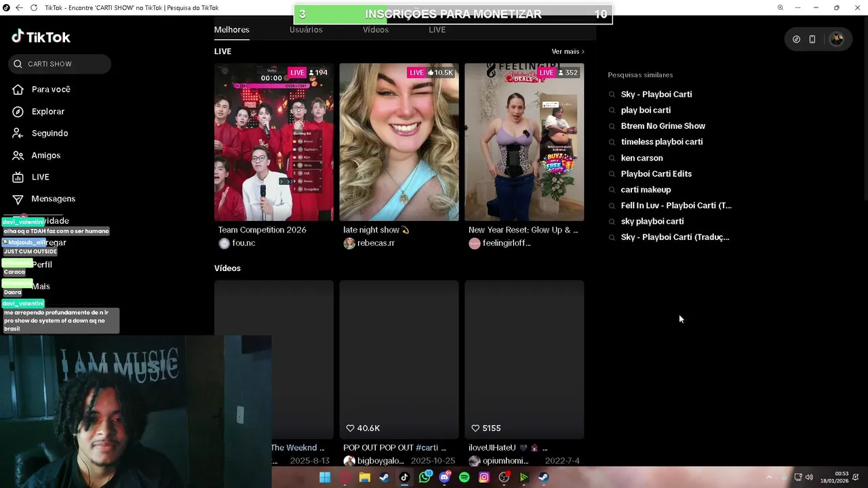Screen dimensions: 868x488
Task: Search suggestion play boi carti
Action: tap(646, 110)
